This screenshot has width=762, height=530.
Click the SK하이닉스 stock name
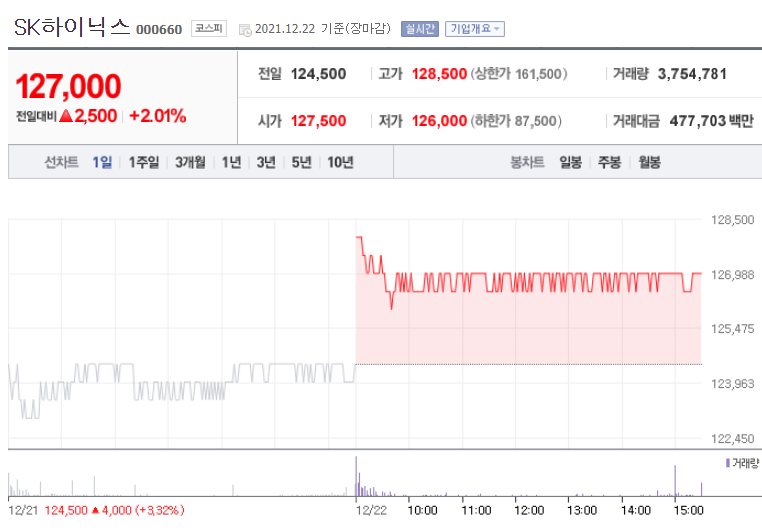pos(72,27)
